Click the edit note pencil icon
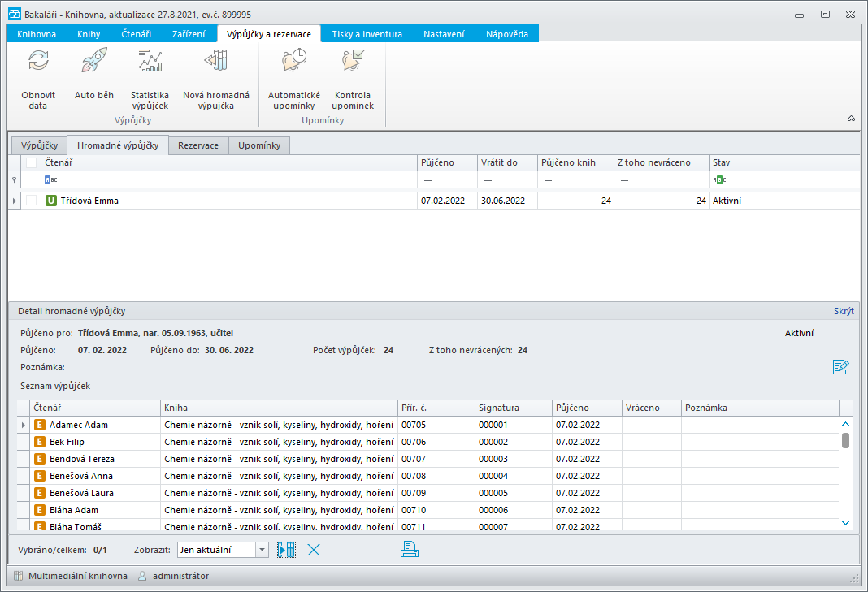Screen dimensions: 868x592 pyautogui.click(x=840, y=367)
